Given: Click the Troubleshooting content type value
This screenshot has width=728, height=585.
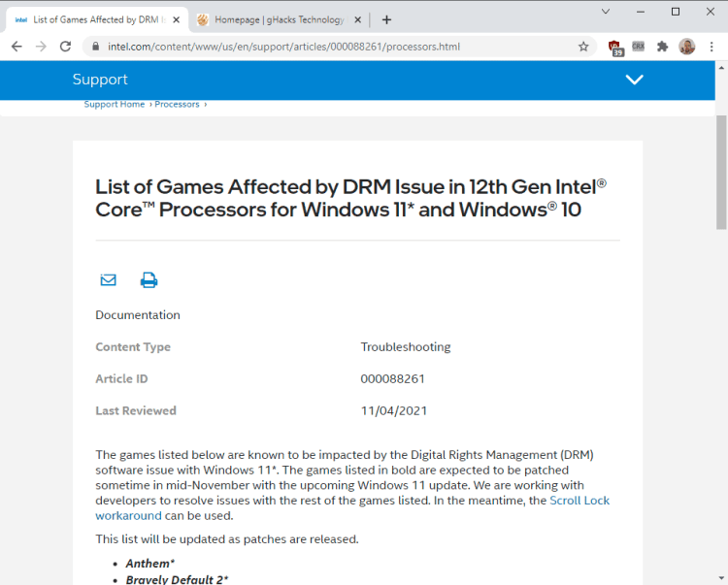Looking at the screenshot, I should [x=406, y=346].
